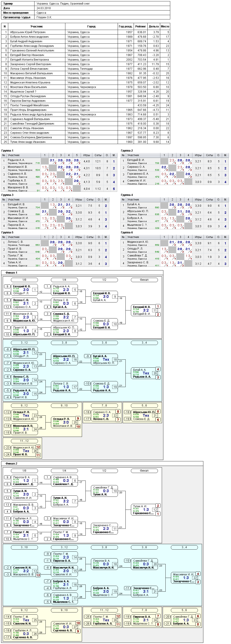Image resolution: width=231 pixels, height=644 pixels.
Task: Click the "Группа-6" heading
Action: pyautogui.click(x=127, y=232)
